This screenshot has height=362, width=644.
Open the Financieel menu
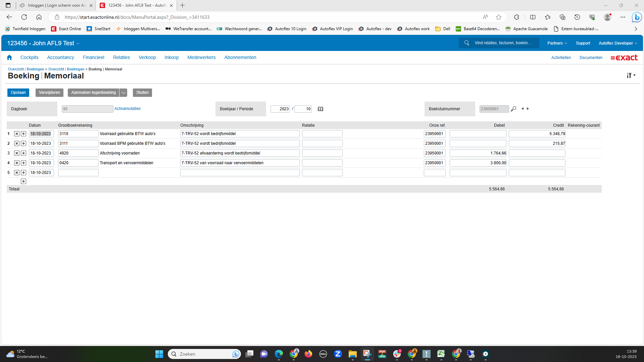pyautogui.click(x=93, y=58)
